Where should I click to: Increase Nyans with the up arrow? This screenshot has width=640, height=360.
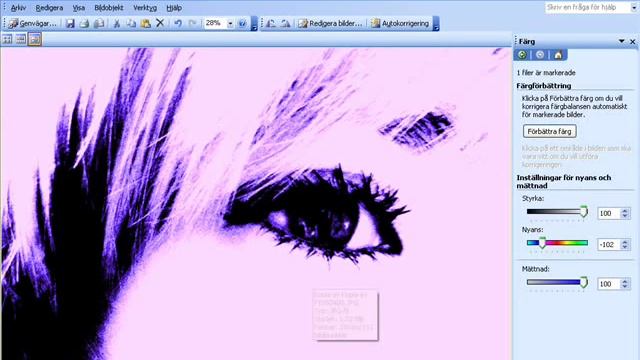[624, 242]
